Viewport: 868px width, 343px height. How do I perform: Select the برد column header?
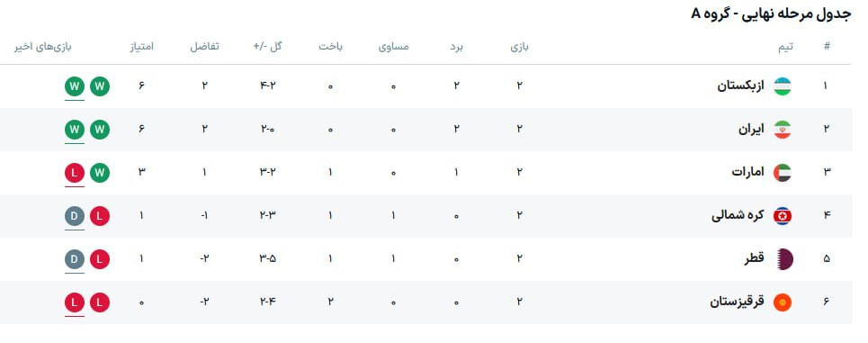[456, 47]
